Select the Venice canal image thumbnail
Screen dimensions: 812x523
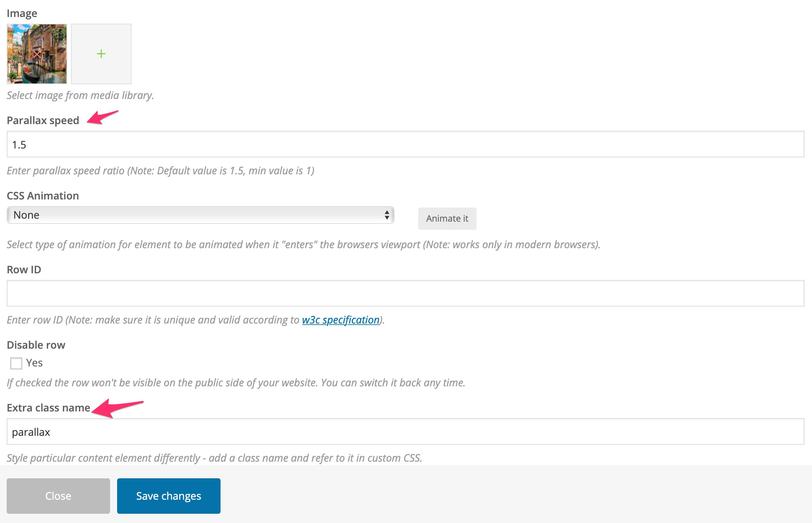coord(37,54)
